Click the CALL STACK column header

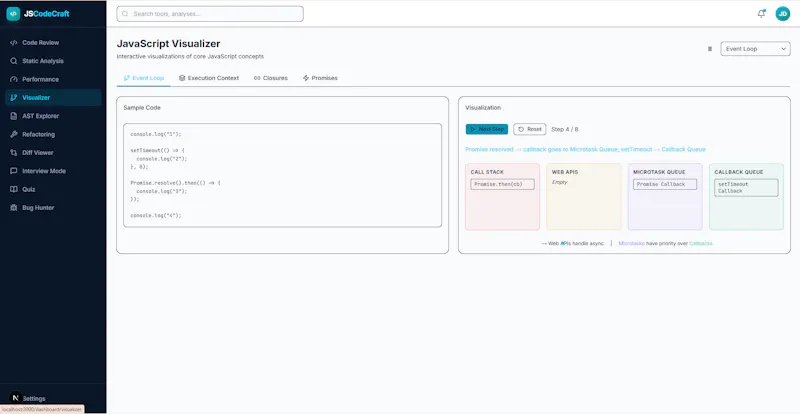pos(487,172)
